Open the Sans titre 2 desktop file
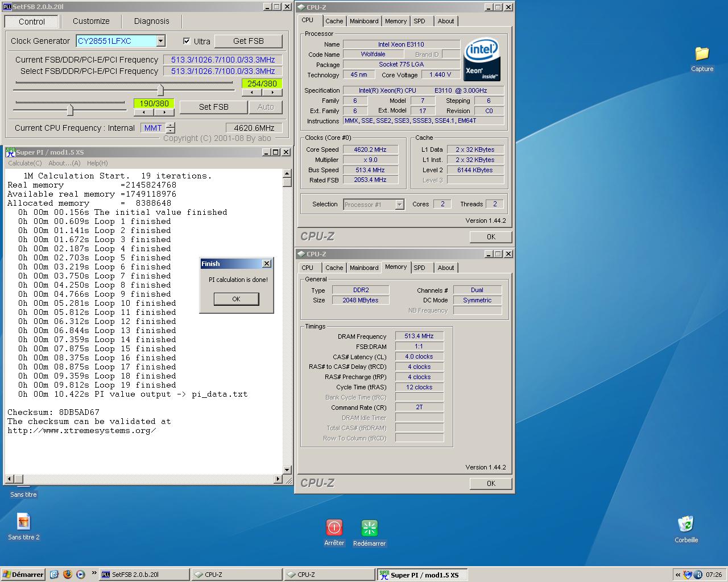 (23, 526)
